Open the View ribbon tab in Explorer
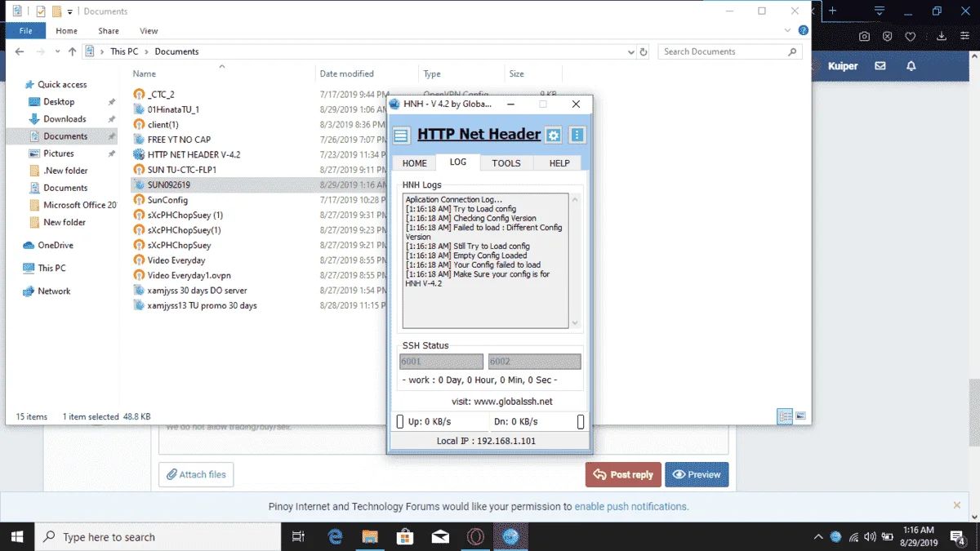This screenshot has width=980, height=551. [149, 31]
